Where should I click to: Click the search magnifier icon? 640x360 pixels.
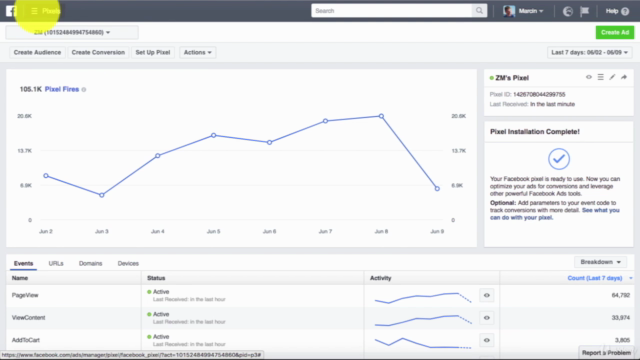(479, 11)
